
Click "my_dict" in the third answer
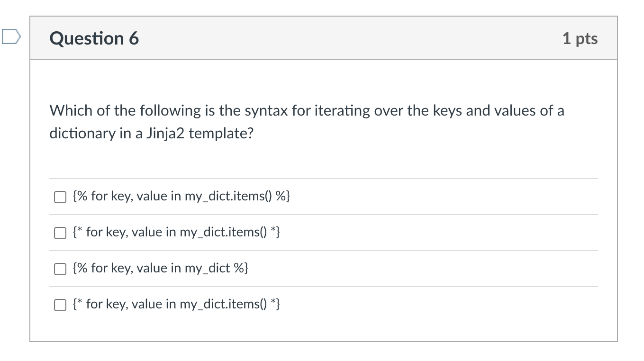point(207,268)
